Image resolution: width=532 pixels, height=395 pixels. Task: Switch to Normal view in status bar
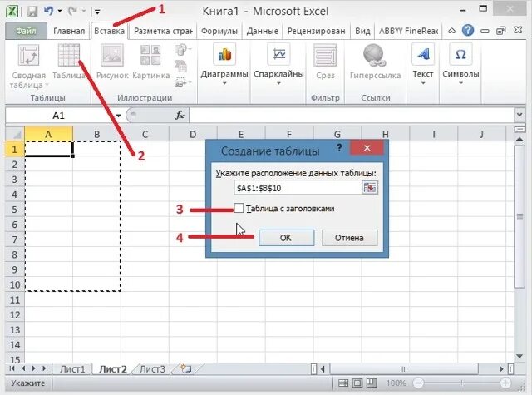(x=343, y=383)
